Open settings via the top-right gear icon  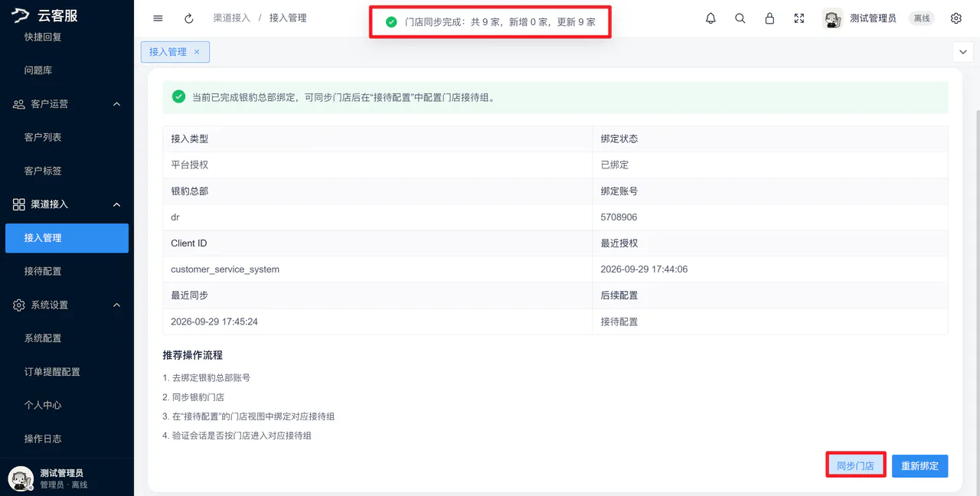pyautogui.click(x=955, y=18)
